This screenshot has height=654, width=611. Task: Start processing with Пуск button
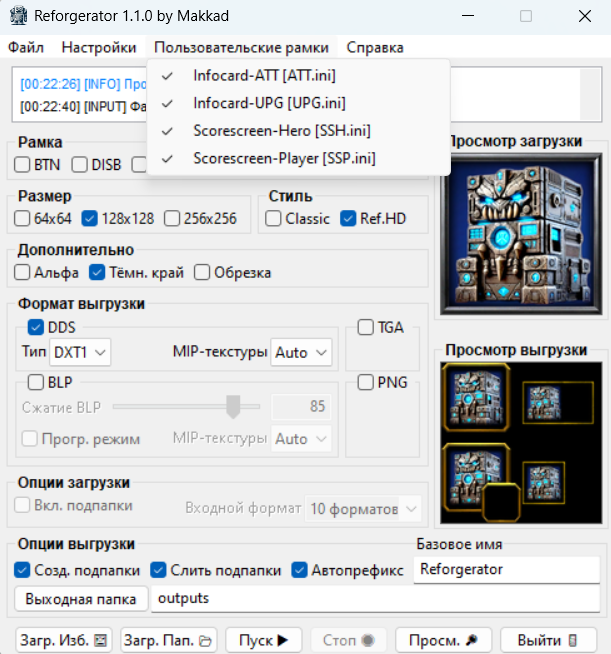pyautogui.click(x=264, y=640)
